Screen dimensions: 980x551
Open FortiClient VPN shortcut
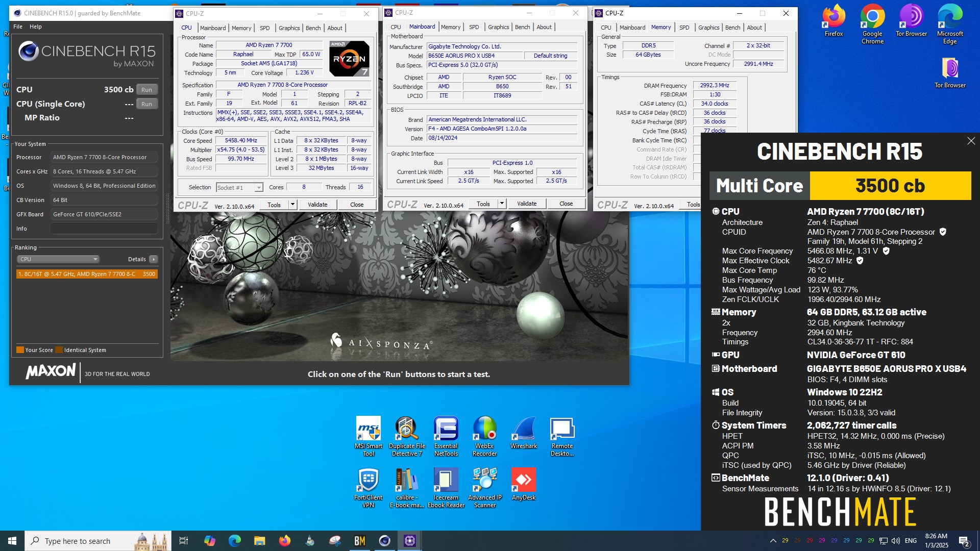point(369,488)
